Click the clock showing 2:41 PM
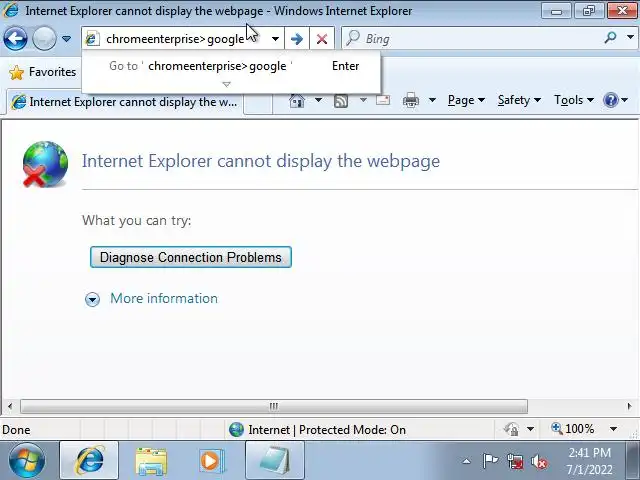 click(x=589, y=461)
